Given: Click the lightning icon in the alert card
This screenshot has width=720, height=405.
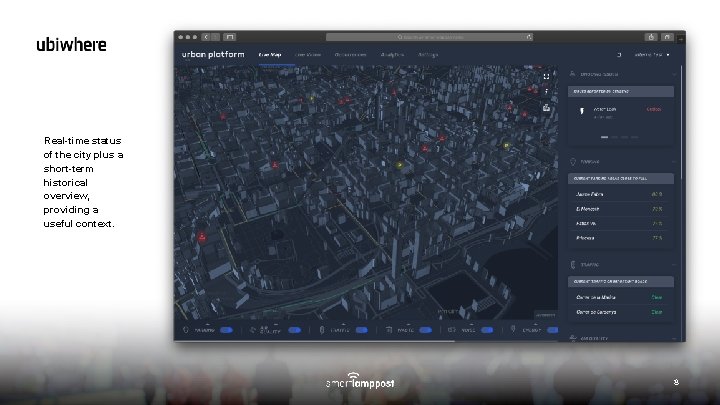Looking at the screenshot, I should 582,111.
